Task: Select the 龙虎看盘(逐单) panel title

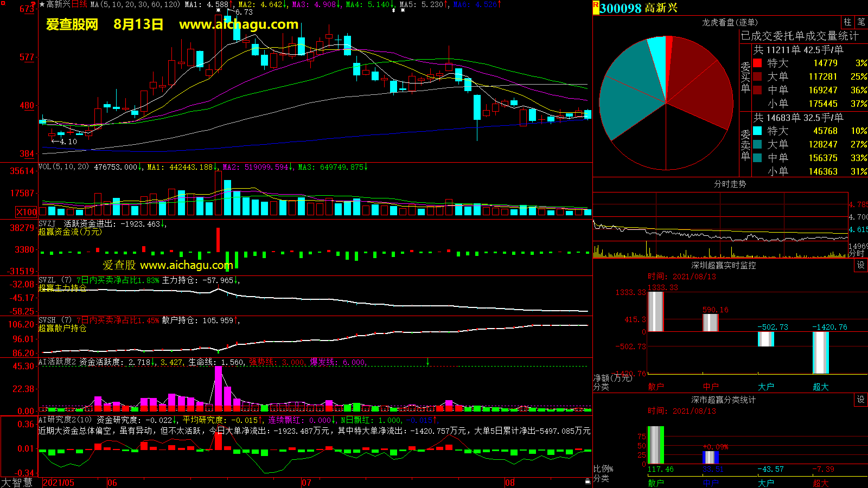Action: tap(730, 22)
